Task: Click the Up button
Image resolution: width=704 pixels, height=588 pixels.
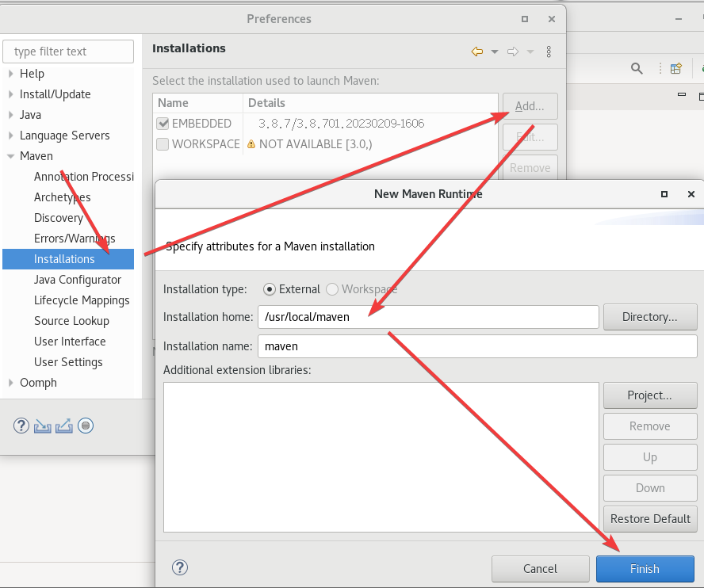Action: 650,457
